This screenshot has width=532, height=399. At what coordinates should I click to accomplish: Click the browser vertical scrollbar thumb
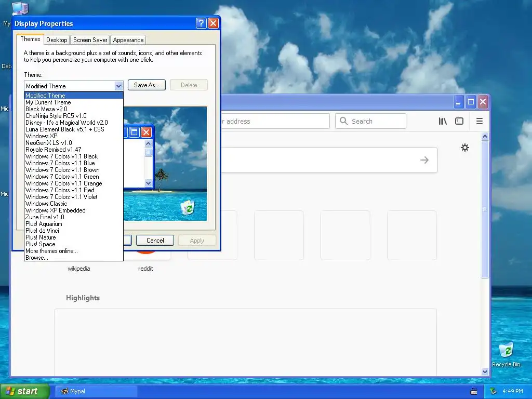(485, 209)
